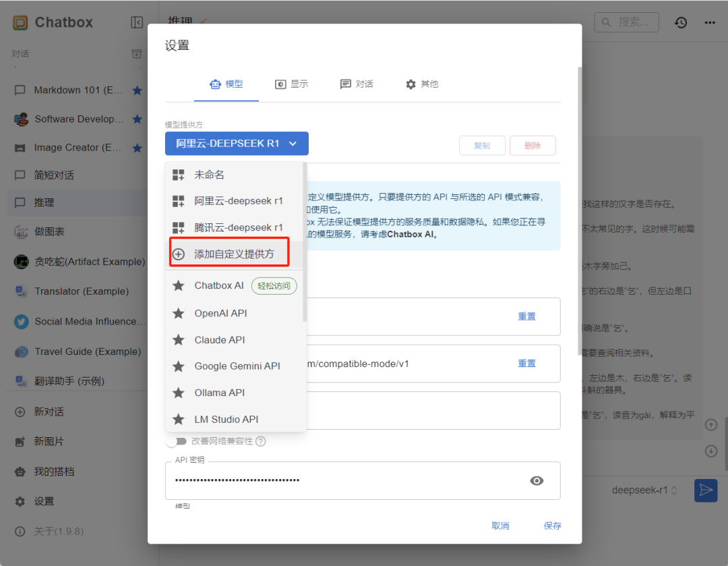Click the 取消 button
The height and width of the screenshot is (566, 728).
click(500, 526)
